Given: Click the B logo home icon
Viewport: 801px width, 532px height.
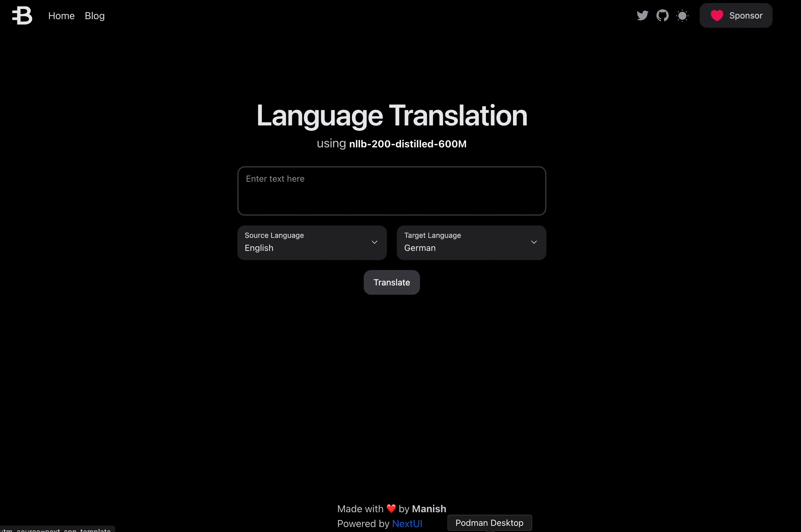Looking at the screenshot, I should point(21,15).
